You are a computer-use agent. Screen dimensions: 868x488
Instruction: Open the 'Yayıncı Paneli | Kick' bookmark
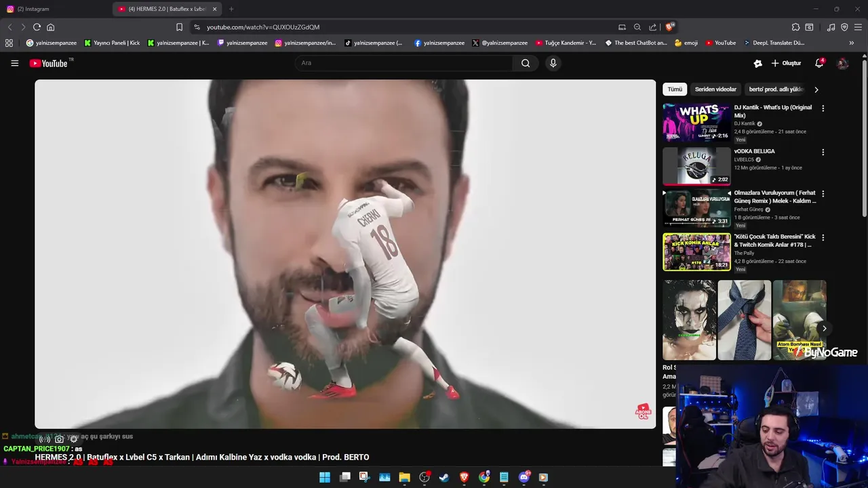coord(113,43)
